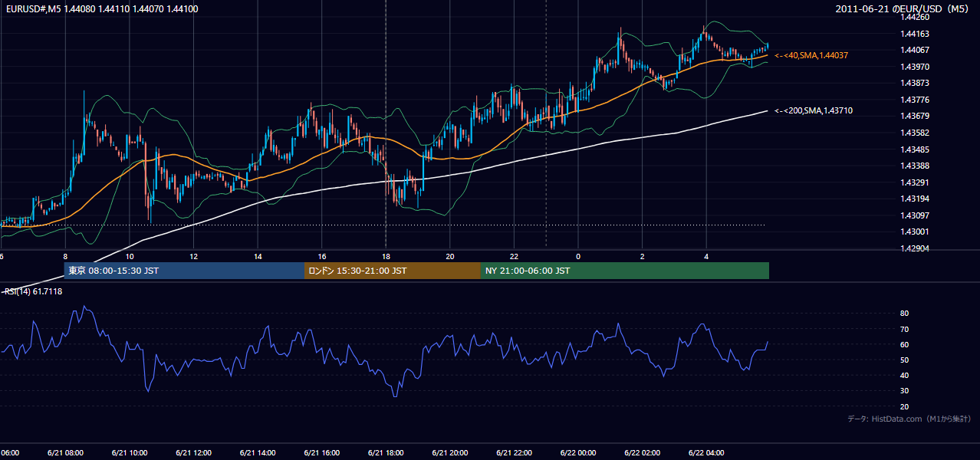Click the 2011-06-21 EUR/USD (M5) chart heading

[903, 8]
